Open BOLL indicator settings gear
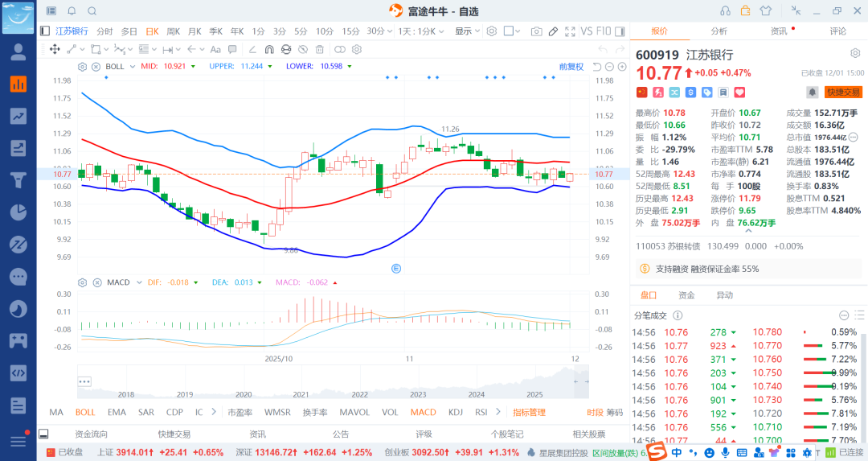 coord(83,67)
